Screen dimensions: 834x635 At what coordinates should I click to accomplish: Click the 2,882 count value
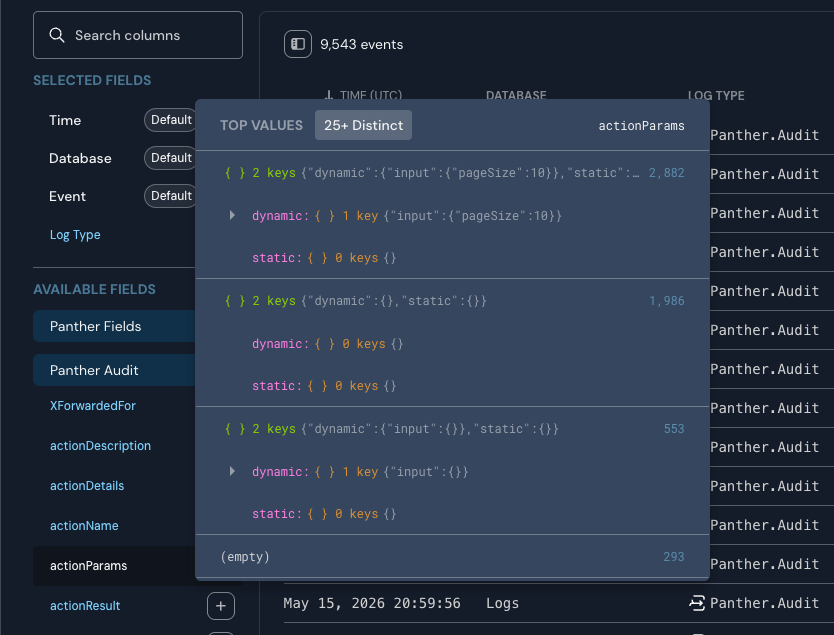pyautogui.click(x=666, y=173)
